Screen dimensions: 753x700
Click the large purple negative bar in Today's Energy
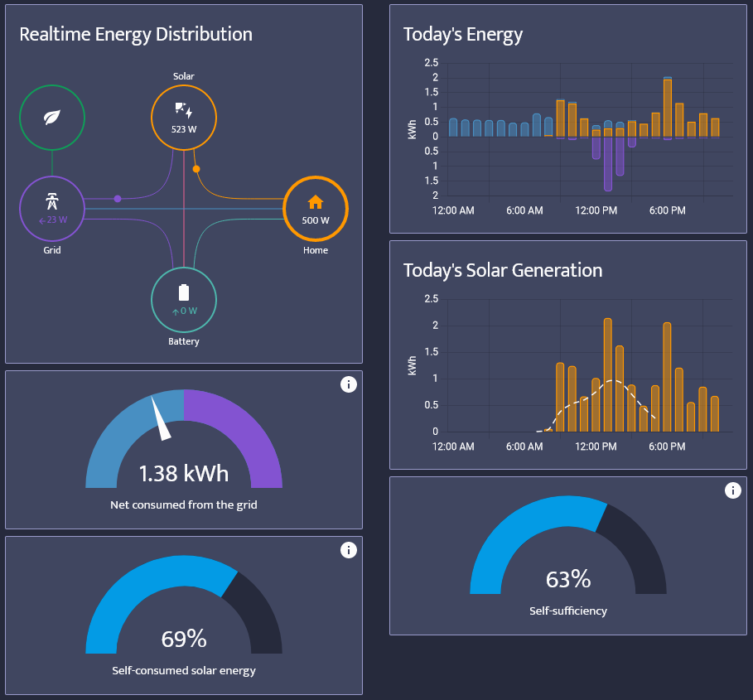[x=608, y=164]
